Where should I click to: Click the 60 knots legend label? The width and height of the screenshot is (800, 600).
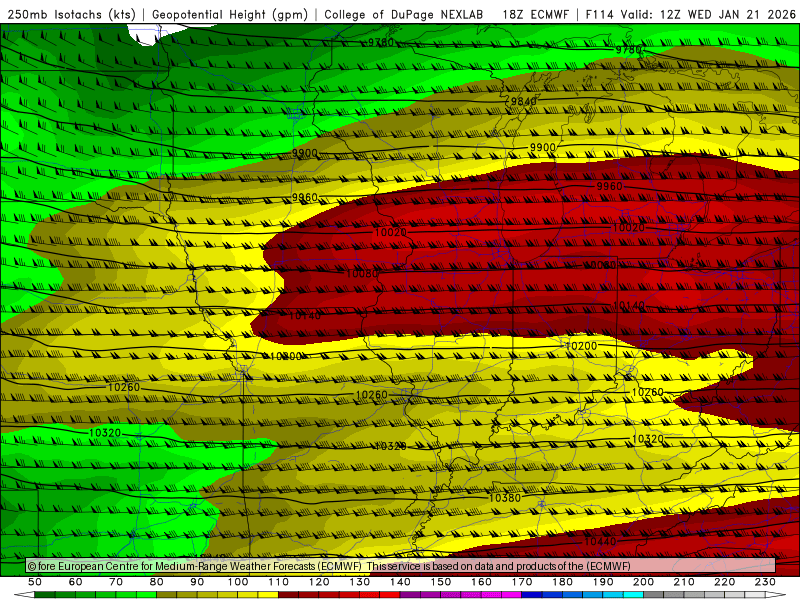click(76, 582)
